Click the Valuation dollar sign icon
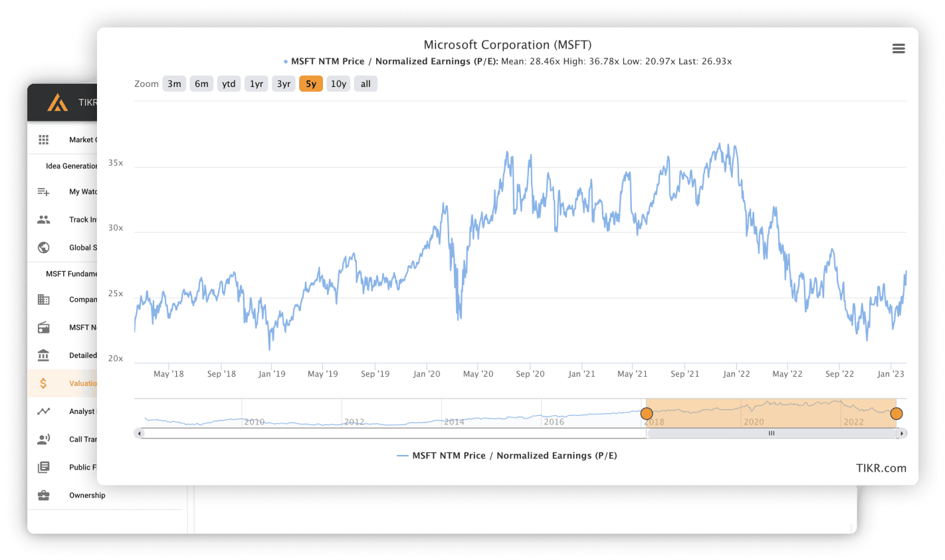Image resolution: width=945 pixels, height=560 pixels. coord(43,383)
